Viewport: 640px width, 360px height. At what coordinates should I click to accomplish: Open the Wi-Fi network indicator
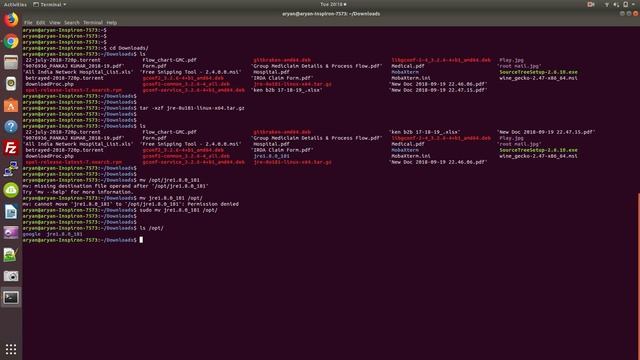[607, 4]
